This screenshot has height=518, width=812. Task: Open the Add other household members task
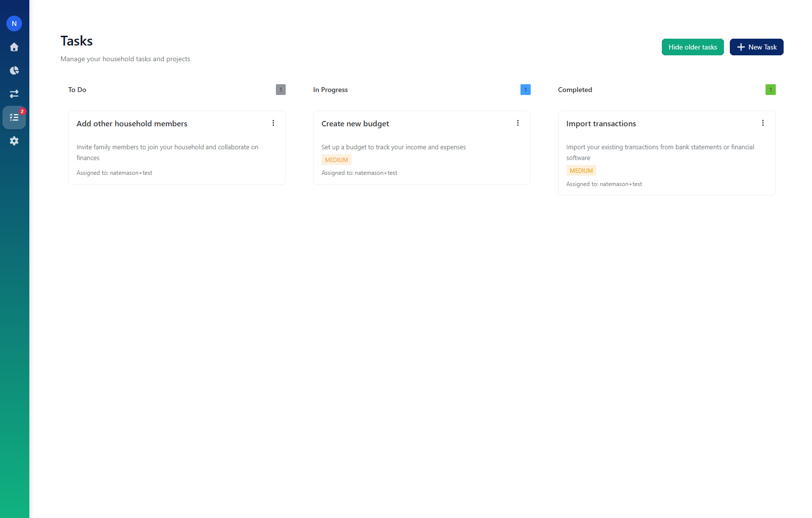(x=132, y=123)
